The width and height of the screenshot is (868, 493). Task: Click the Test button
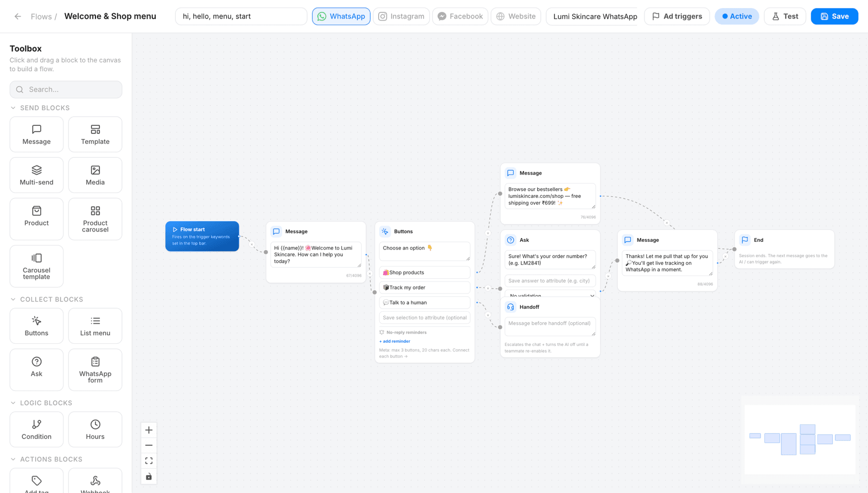tap(785, 16)
